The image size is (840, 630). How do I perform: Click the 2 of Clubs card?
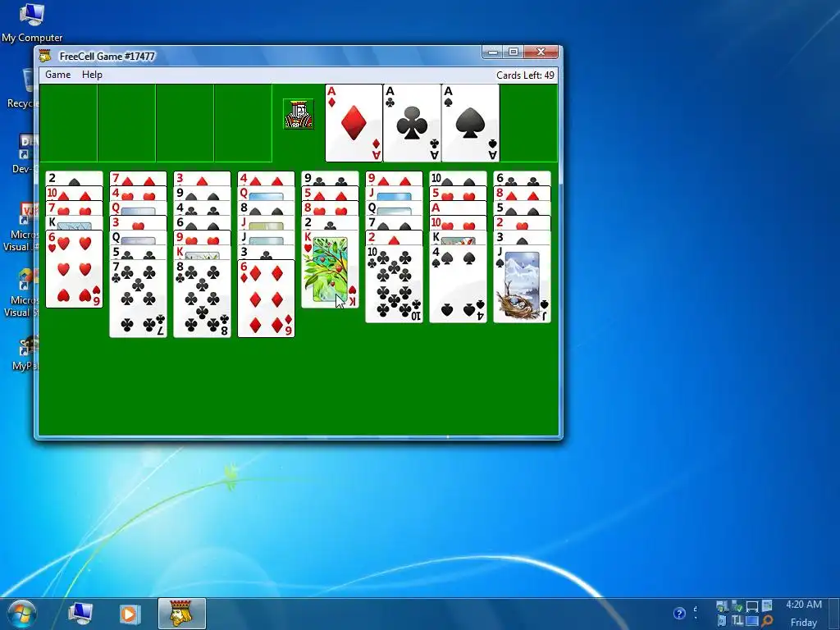[x=330, y=223]
